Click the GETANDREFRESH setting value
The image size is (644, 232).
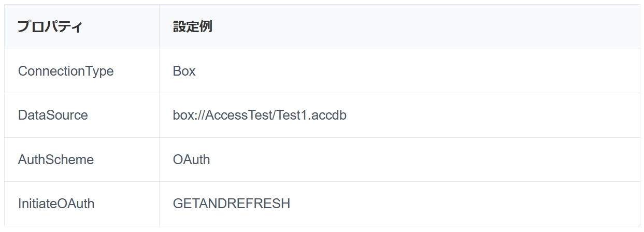[x=232, y=204]
